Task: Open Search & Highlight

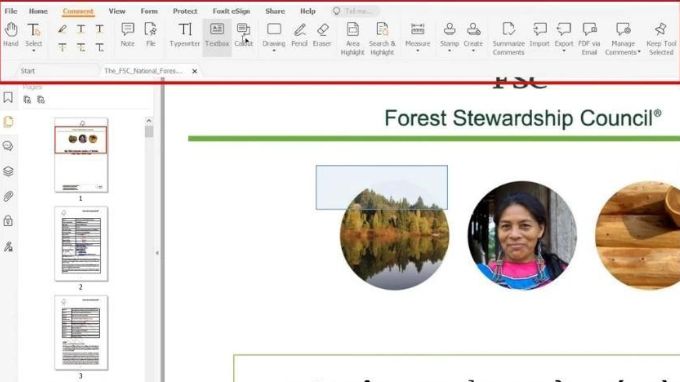Action: [382, 39]
